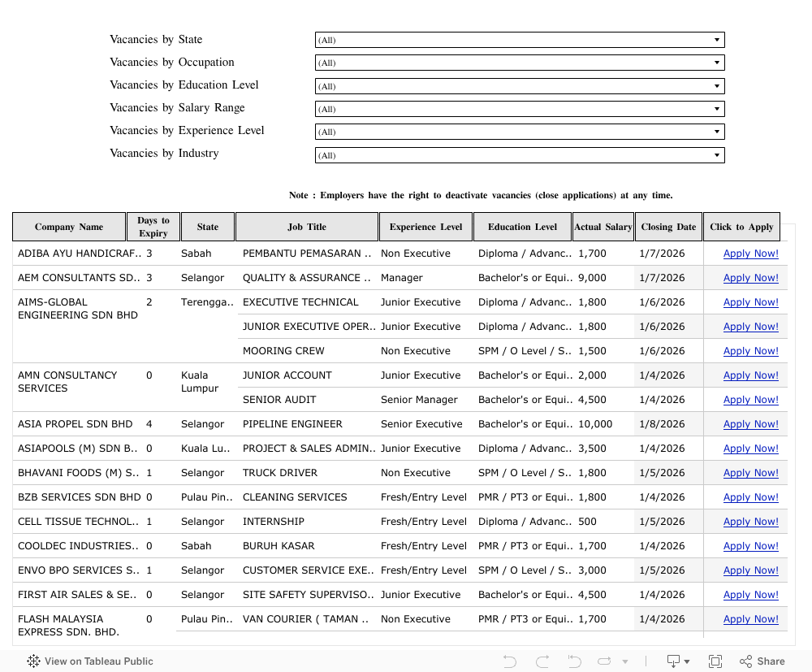Apply to the Senior Audit position
Viewport: 812px width, 672px height.
[x=750, y=400]
